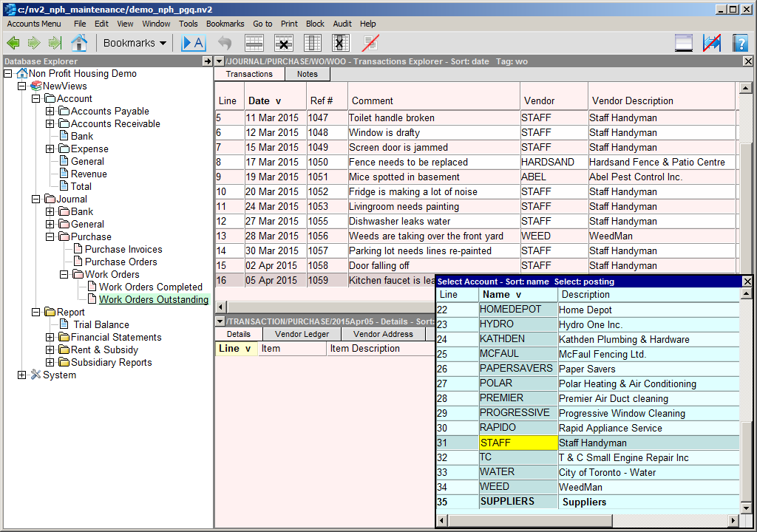This screenshot has height=532, width=757.
Task: Click the delete row toolbar icon
Action: coord(284,43)
